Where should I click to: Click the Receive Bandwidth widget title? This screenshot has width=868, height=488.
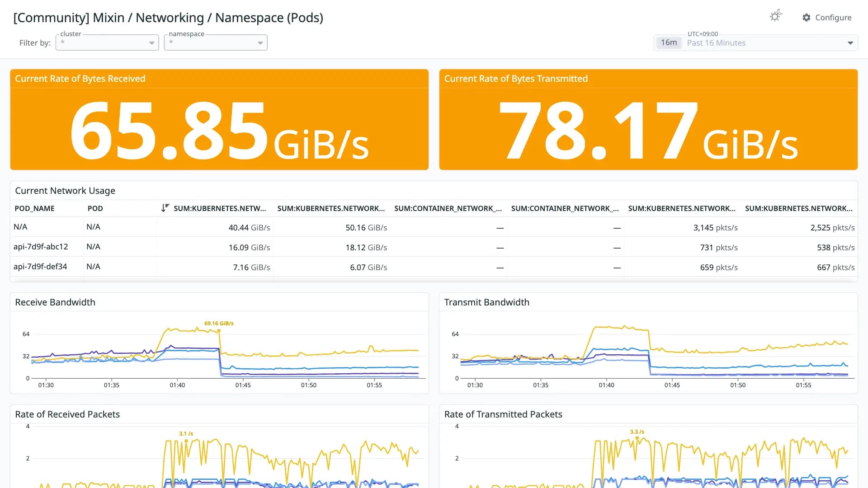click(55, 302)
